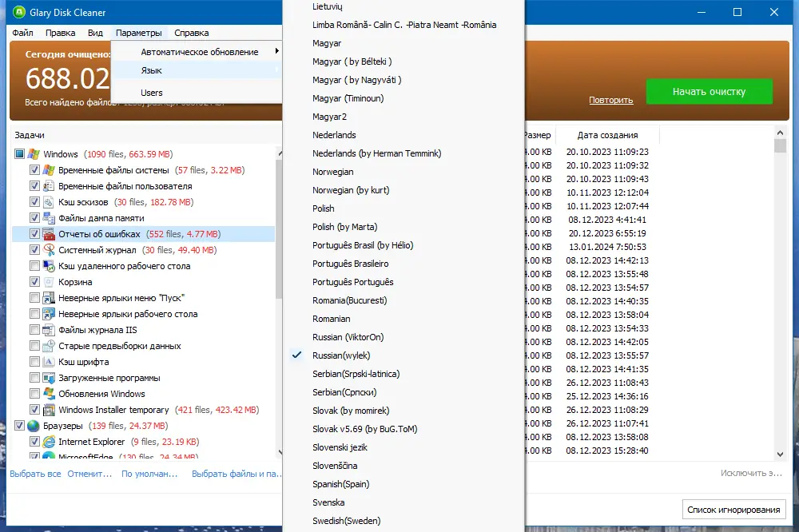
Task: Click the Кэш шрифта font icon
Action: [x=49, y=362]
